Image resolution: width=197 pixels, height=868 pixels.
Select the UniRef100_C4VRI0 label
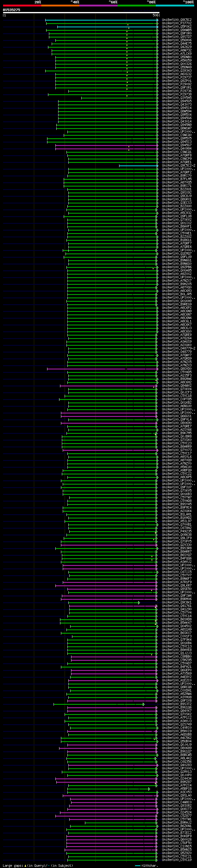tap(177, 728)
